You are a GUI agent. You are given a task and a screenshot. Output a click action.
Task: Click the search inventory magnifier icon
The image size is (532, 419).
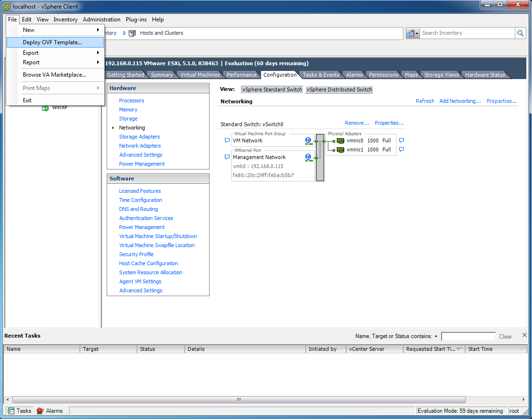pos(520,33)
